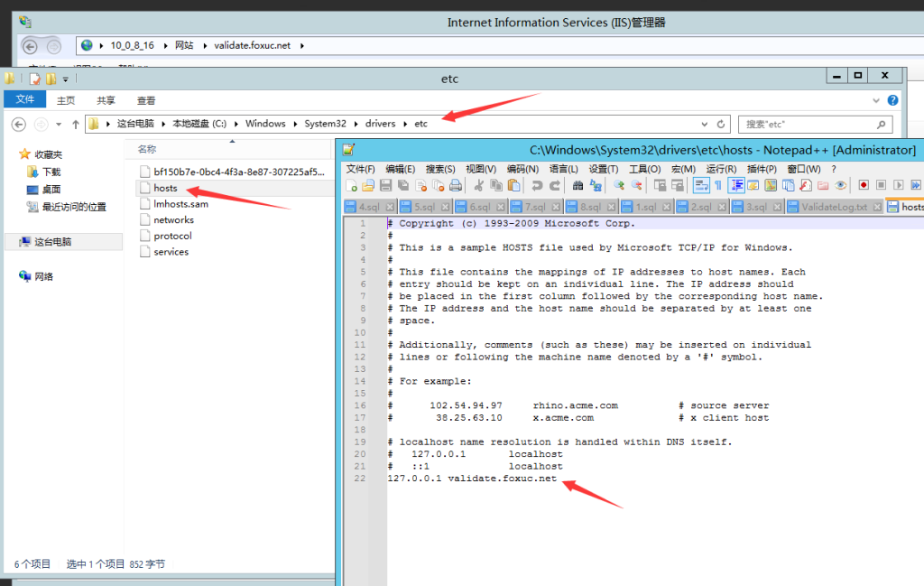Viewport: 924px width, 586px height.
Task: Open 这台电脑 in the navigation pane
Action: coord(53,242)
